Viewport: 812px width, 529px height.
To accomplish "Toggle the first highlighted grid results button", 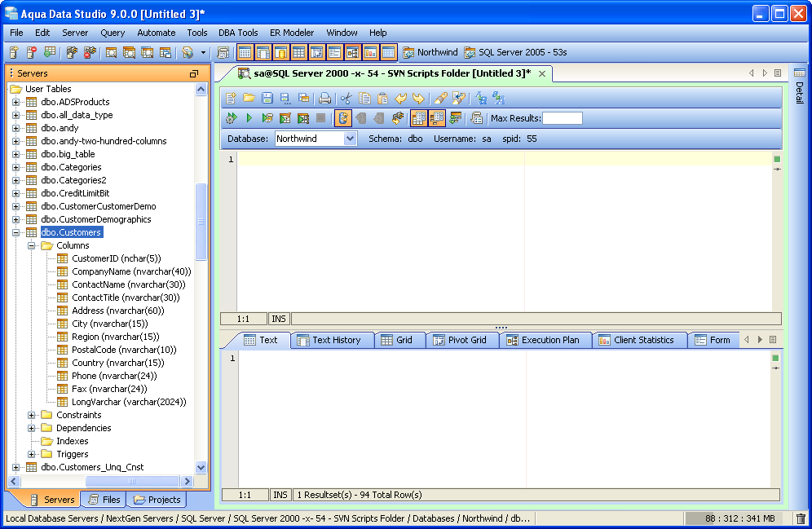I will [x=419, y=118].
